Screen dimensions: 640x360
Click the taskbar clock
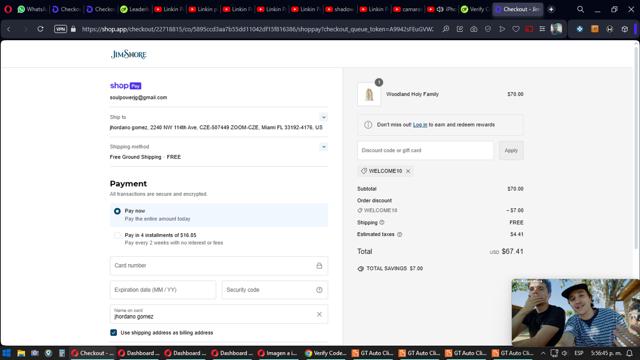[606, 353]
